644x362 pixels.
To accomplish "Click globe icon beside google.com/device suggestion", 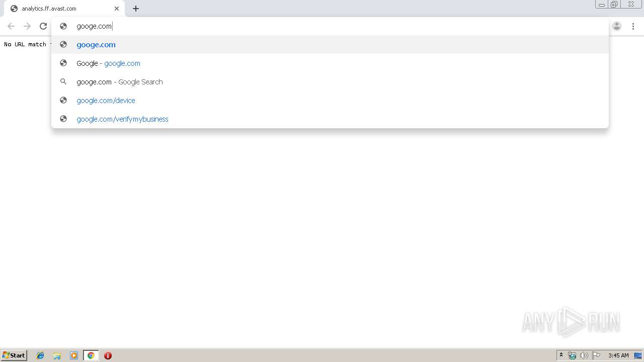I will [63, 101].
